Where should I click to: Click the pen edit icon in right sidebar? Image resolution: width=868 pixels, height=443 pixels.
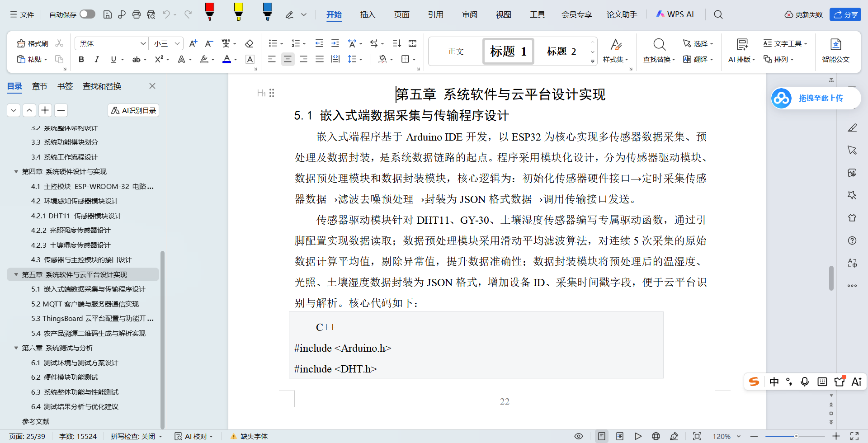(852, 128)
